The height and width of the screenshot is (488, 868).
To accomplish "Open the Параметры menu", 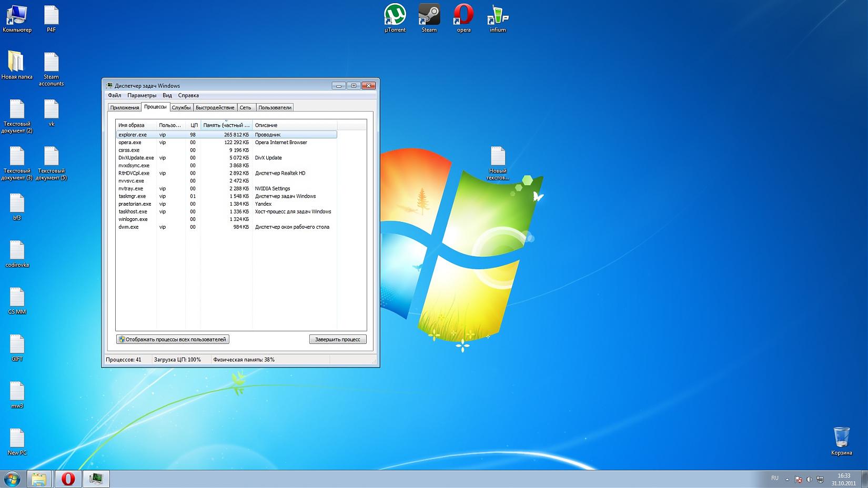I will click(142, 95).
